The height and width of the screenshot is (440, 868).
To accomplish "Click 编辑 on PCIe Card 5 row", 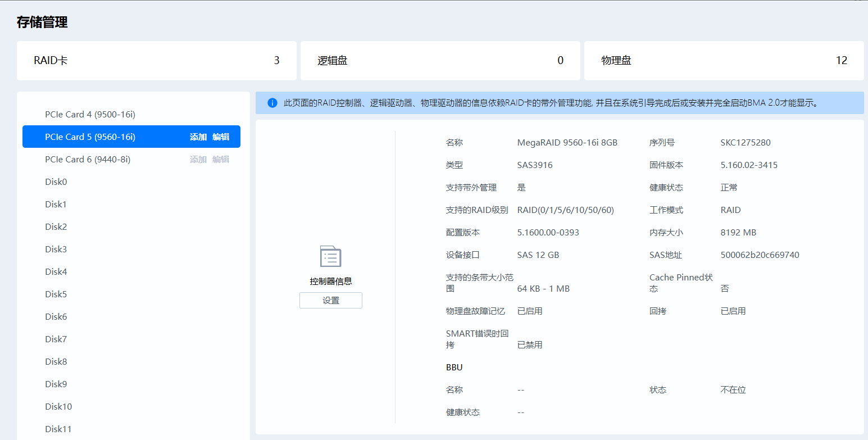I will pos(221,137).
